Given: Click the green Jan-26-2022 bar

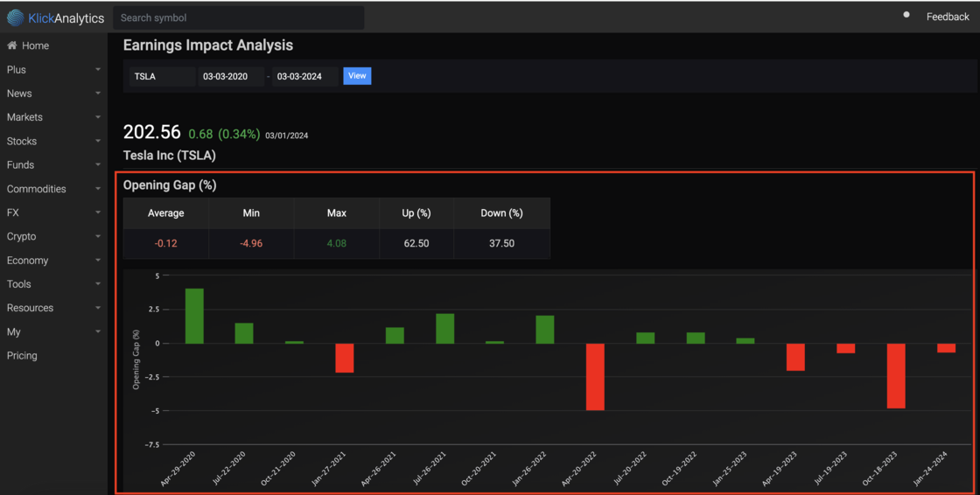Looking at the screenshot, I should (545, 330).
